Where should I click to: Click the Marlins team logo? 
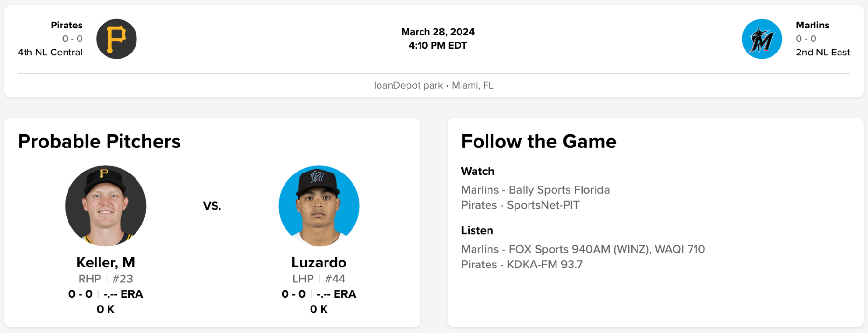pos(761,39)
